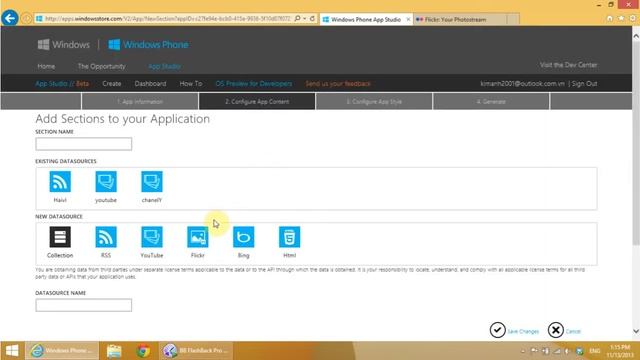Focus the Datasource Name input field
640x360 pixels.
click(84, 305)
